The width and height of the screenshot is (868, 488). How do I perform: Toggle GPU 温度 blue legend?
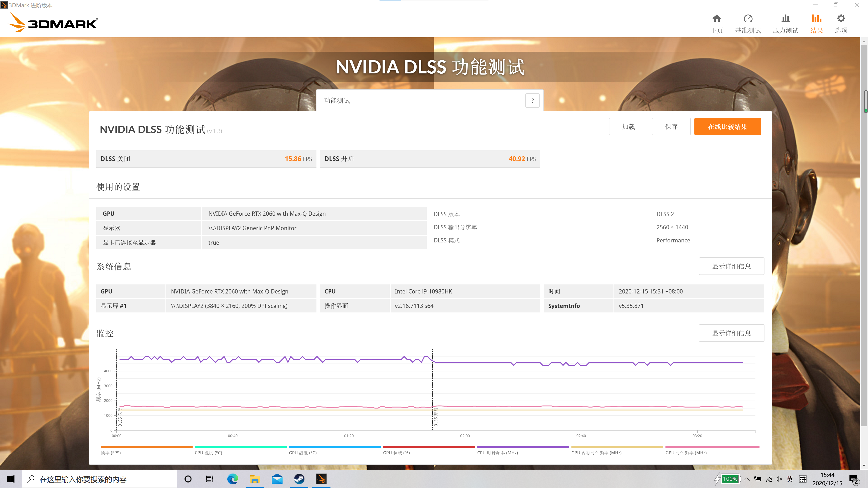pyautogui.click(x=335, y=450)
